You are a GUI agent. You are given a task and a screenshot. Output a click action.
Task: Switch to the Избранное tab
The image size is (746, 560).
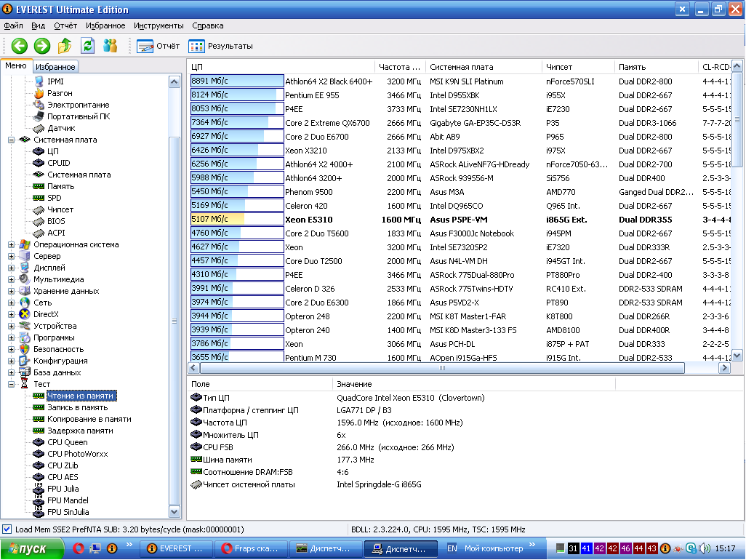click(55, 67)
